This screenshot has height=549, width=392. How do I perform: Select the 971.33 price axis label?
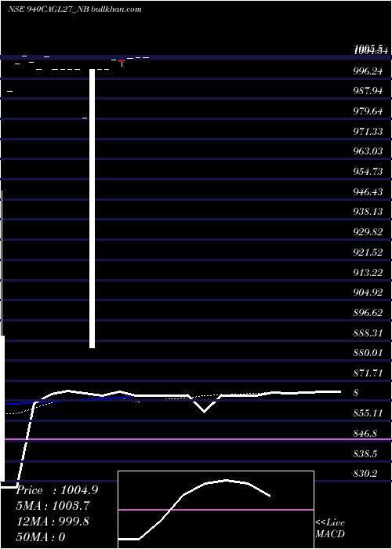368,132
